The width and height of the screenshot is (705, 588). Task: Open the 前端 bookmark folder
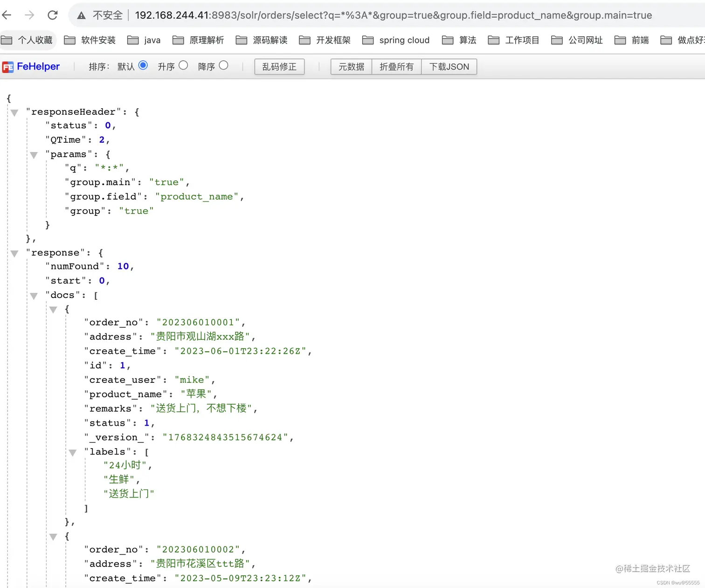point(632,40)
